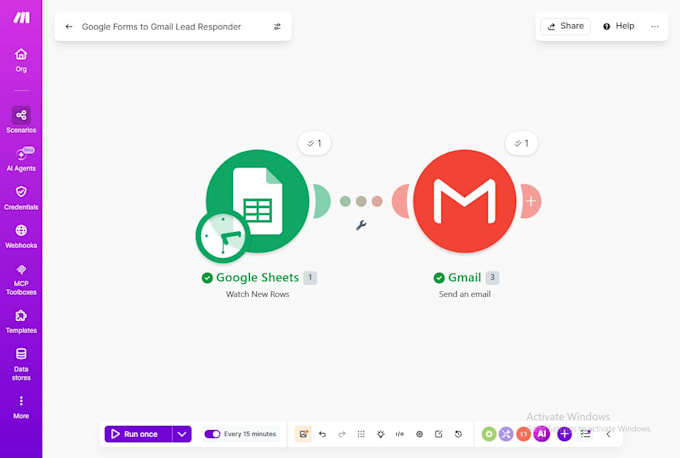The image size is (680, 458).
Task: Open the wrench route settings icon
Action: 361,225
